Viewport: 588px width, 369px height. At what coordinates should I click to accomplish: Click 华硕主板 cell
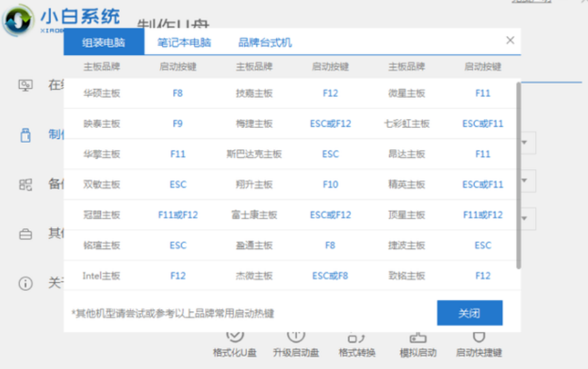(101, 93)
